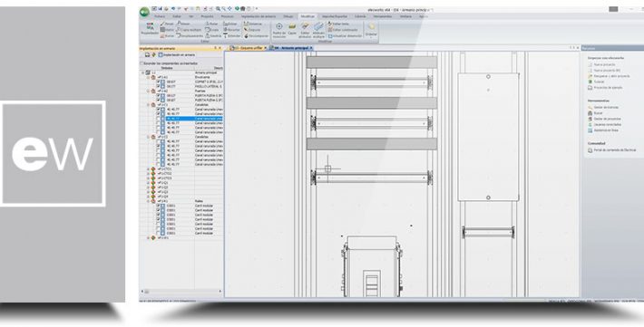Toggle 'Esconder los componentes ya insertados' checkbox
The width and height of the screenshot is (644, 327).
(142, 63)
